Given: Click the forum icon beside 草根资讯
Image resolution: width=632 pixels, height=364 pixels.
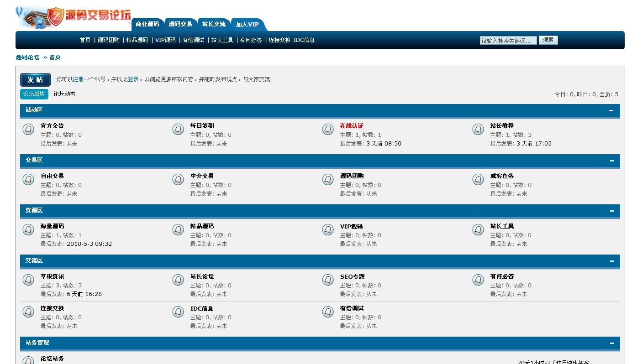Looking at the screenshot, I should click(x=28, y=280).
